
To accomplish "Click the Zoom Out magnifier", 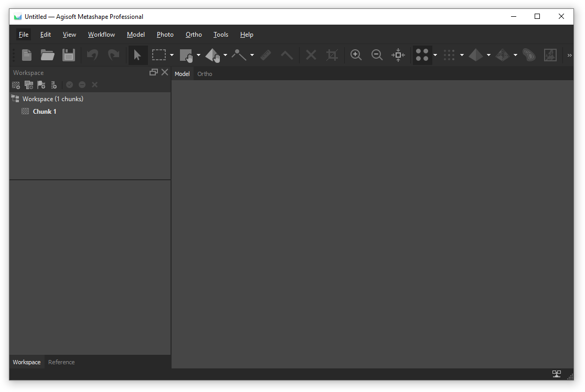I will click(377, 55).
